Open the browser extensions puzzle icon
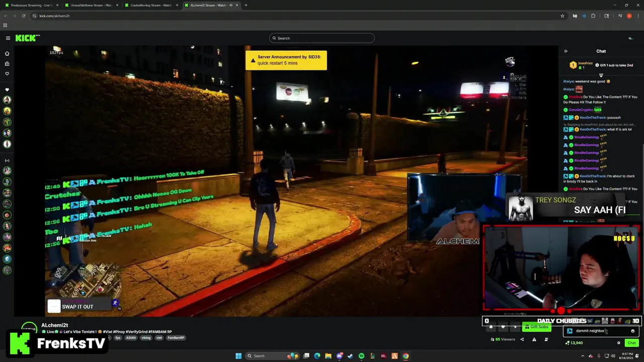644x362 pixels. coord(593,16)
